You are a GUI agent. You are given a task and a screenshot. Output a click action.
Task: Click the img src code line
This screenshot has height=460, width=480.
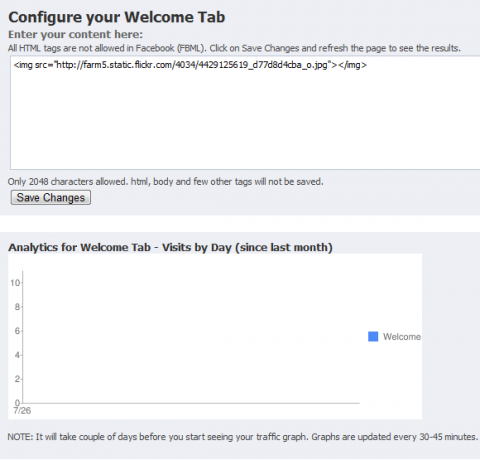pos(190,65)
